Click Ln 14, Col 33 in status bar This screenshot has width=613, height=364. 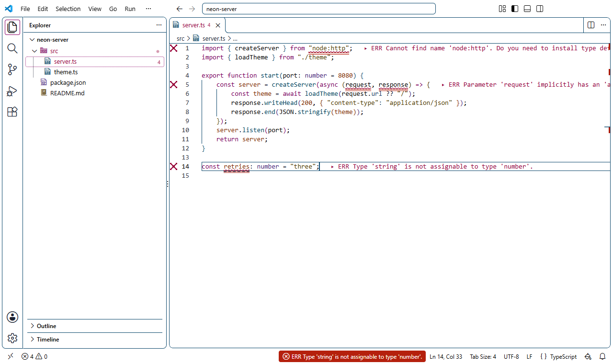(x=446, y=356)
